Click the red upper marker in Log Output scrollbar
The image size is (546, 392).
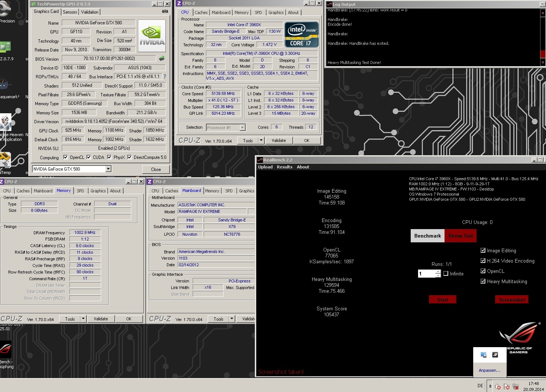(x=543, y=13)
